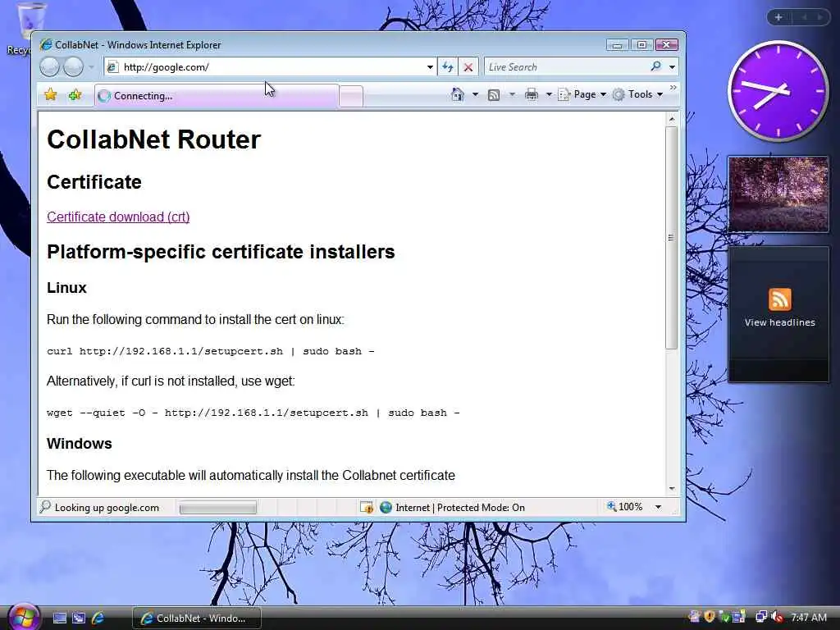This screenshot has height=630, width=840.
Task: Click the volume tray icon
Action: 776,617
